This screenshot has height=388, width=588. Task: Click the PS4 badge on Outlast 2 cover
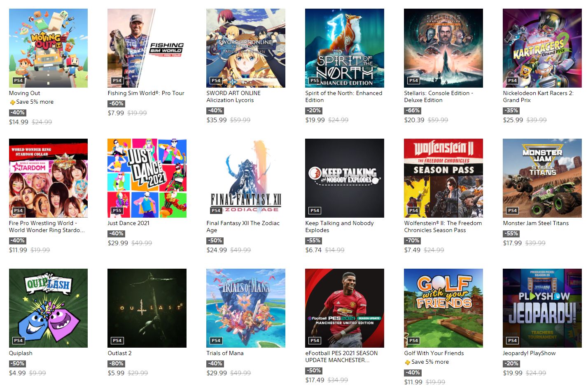(117, 341)
